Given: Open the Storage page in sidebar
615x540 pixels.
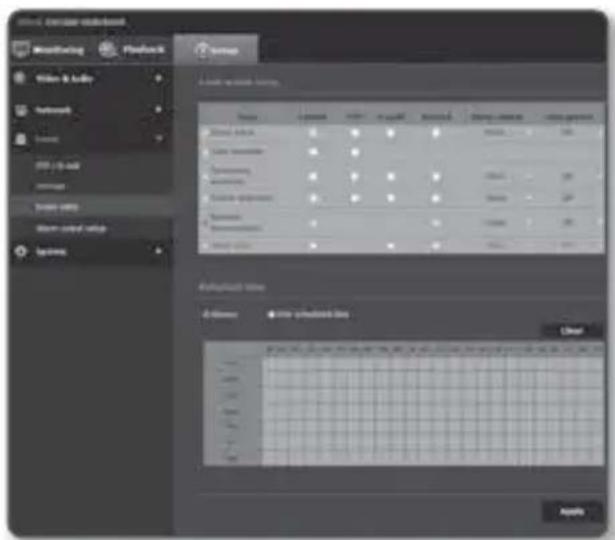Looking at the screenshot, I should coord(50,186).
